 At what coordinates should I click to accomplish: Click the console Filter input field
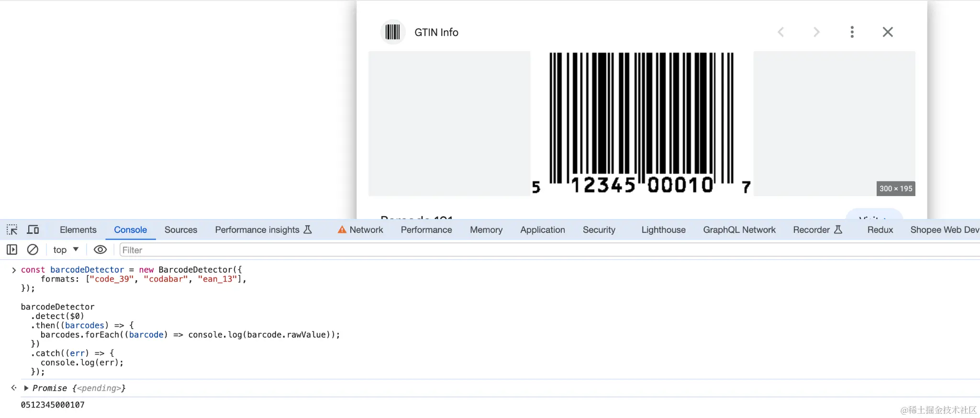tap(549, 250)
